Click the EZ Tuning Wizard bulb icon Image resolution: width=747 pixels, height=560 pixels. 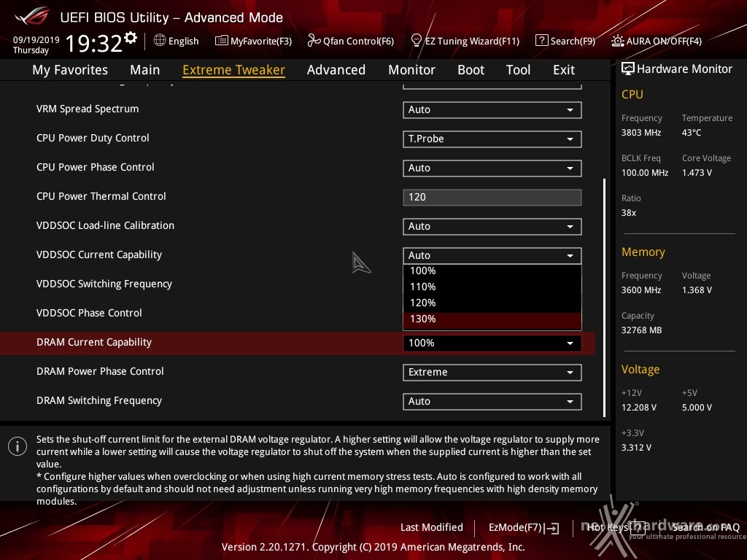pos(416,41)
